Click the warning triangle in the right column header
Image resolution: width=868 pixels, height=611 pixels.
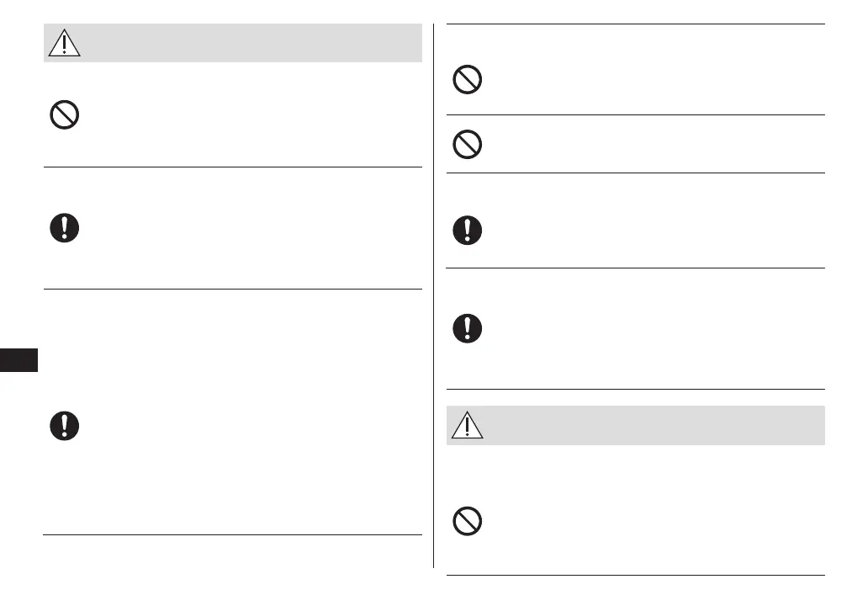pos(467,426)
